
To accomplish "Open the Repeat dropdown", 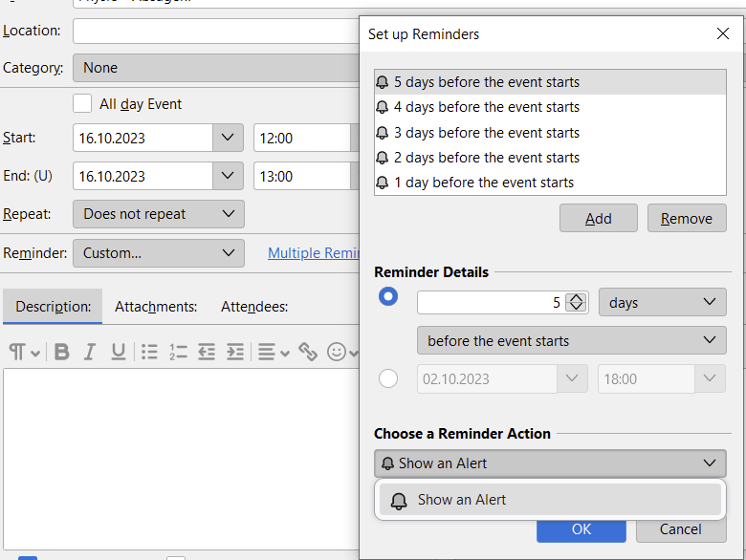I will 159,214.
